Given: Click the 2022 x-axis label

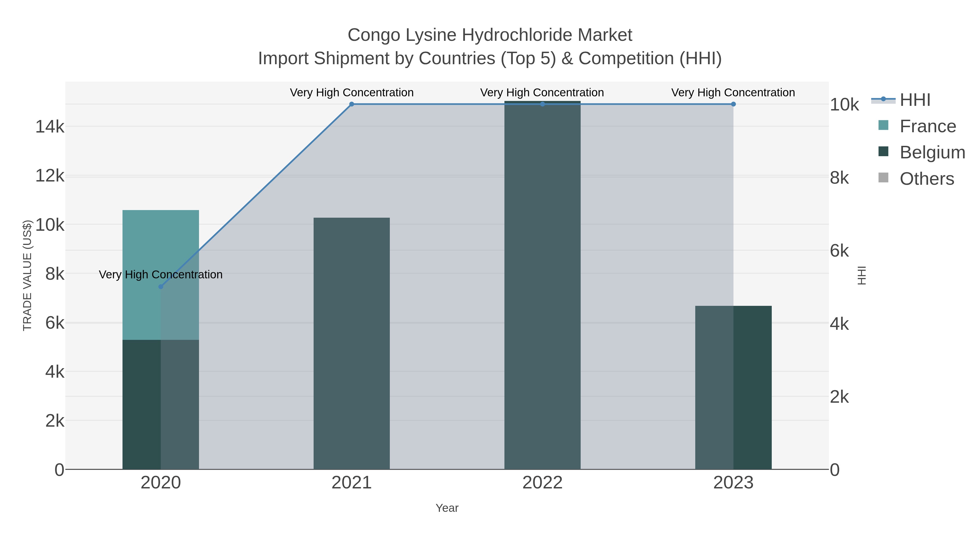Looking at the screenshot, I should pyautogui.click(x=543, y=483).
